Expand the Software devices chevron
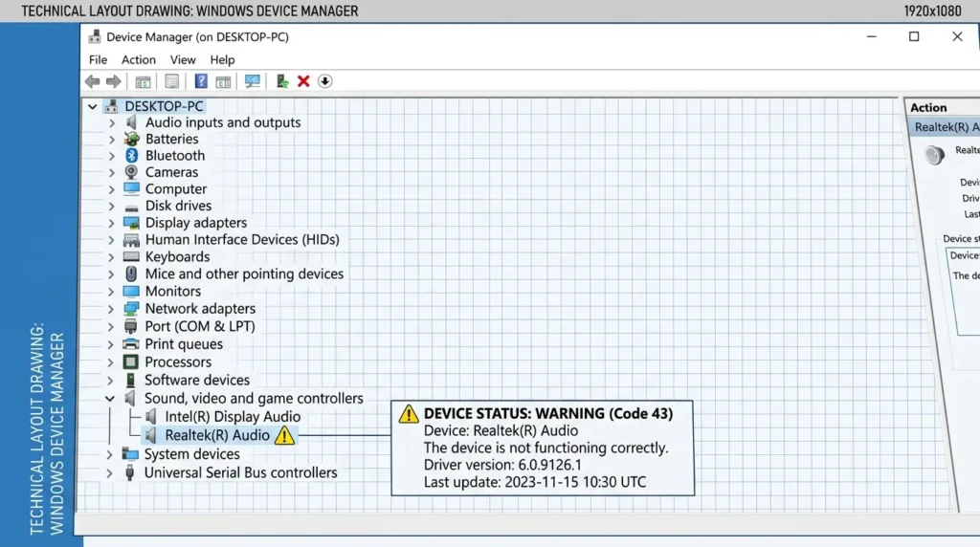 [x=110, y=381]
